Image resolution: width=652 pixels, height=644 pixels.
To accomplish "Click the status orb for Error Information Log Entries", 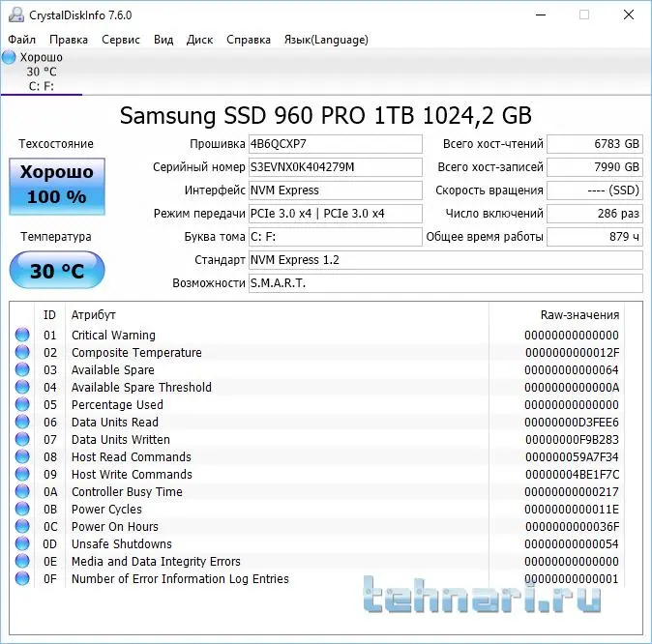I will click(22, 578).
